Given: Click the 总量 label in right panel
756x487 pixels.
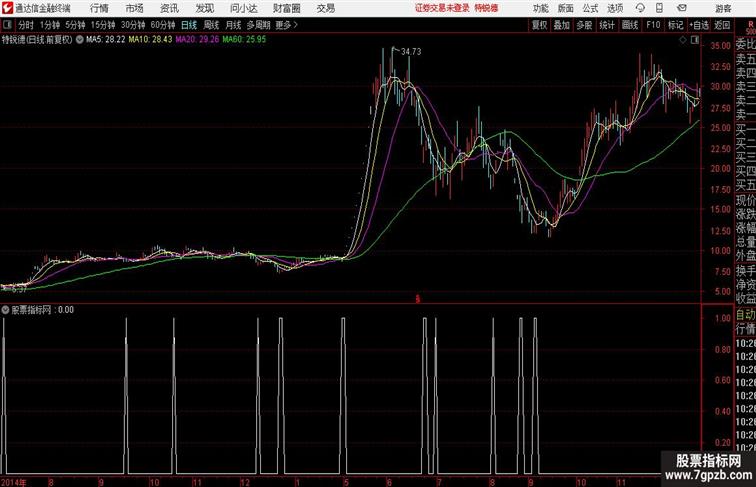Looking at the screenshot, I should coord(745,242).
